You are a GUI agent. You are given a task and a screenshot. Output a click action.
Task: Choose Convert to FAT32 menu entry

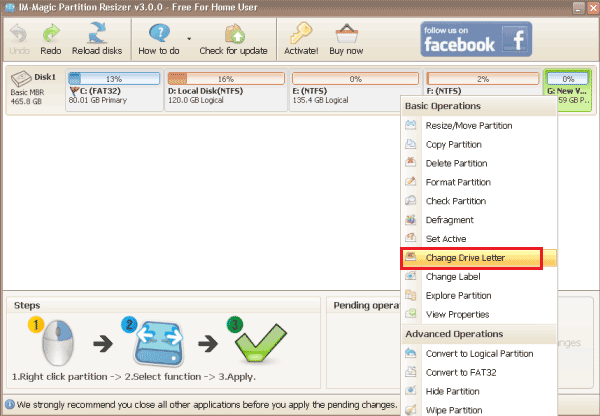tap(479, 372)
